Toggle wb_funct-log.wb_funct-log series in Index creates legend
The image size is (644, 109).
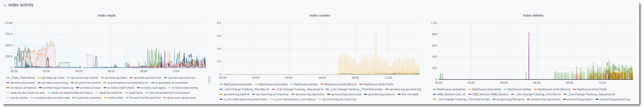339,100
